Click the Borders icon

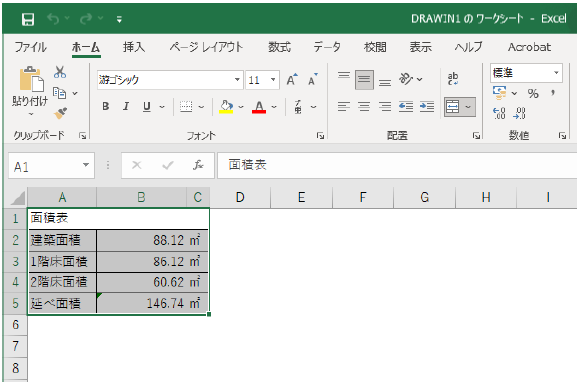tap(186, 107)
